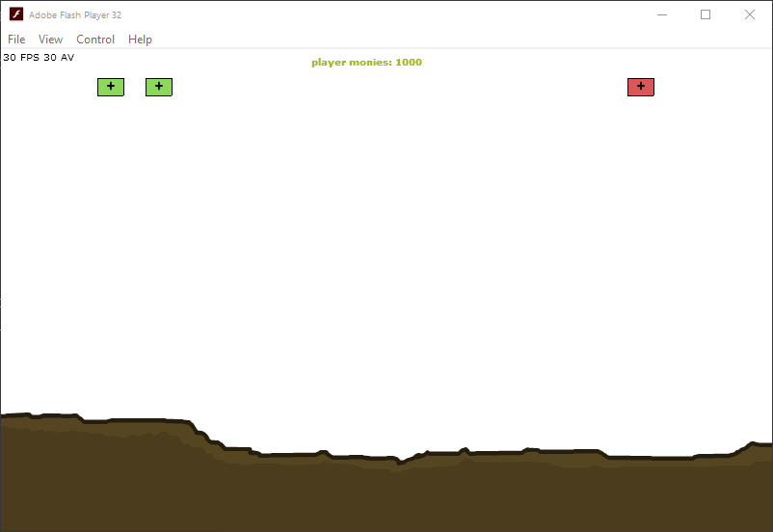The height and width of the screenshot is (532, 773).
Task: Click the player monies: 1000 text
Action: tap(366, 63)
